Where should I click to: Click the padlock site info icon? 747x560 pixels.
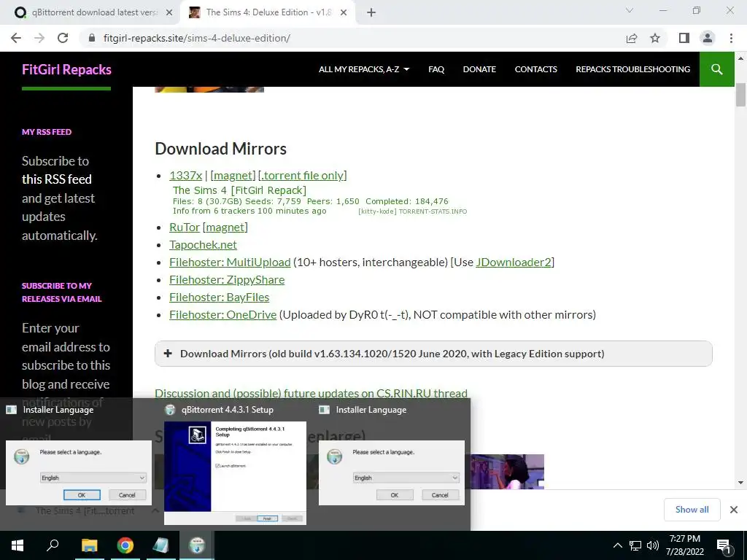[92, 38]
